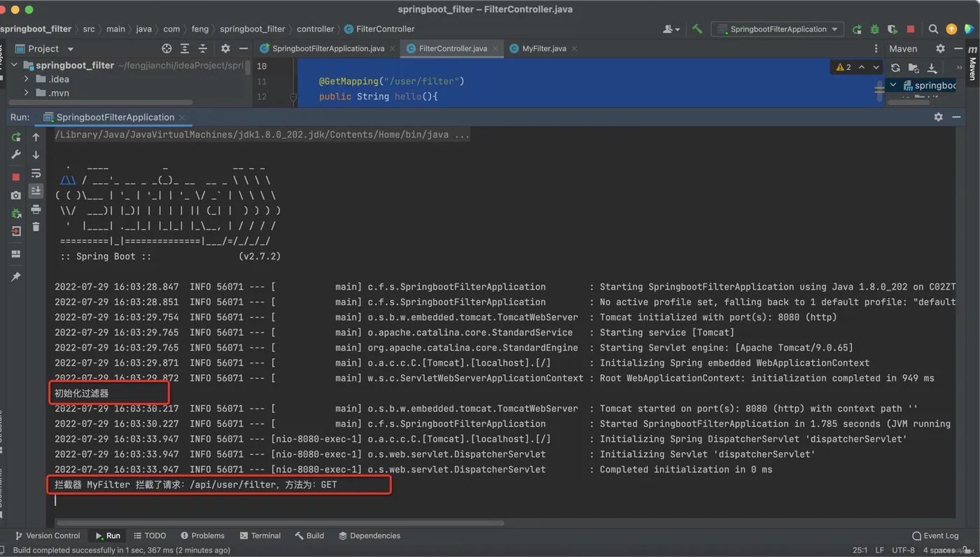Stop the process in Run panel

[x=16, y=177]
